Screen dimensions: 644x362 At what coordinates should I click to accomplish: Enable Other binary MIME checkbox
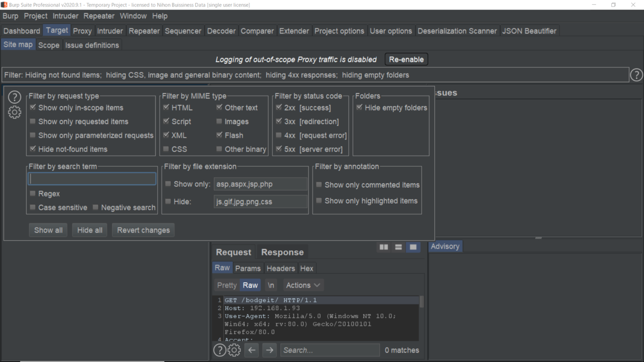(219, 149)
